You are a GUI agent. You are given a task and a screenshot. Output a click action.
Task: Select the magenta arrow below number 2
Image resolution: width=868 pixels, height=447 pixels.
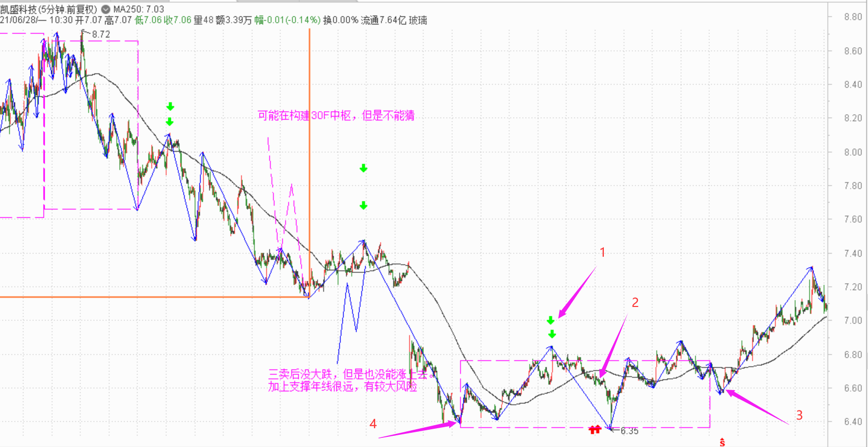pos(613,346)
